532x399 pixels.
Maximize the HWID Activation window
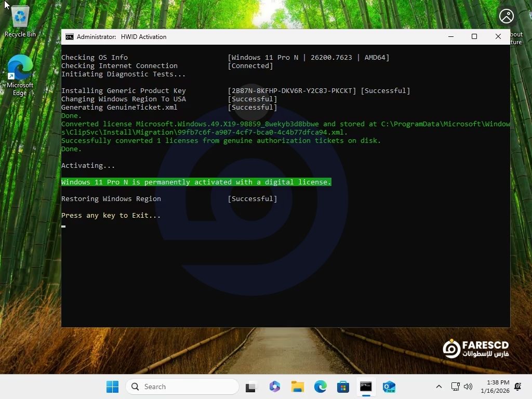pyautogui.click(x=474, y=36)
